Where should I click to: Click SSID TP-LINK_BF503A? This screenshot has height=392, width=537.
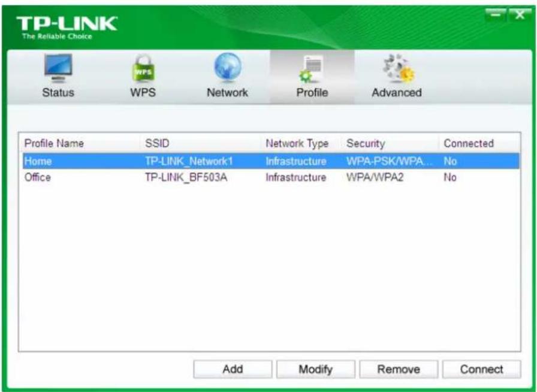[x=186, y=177]
